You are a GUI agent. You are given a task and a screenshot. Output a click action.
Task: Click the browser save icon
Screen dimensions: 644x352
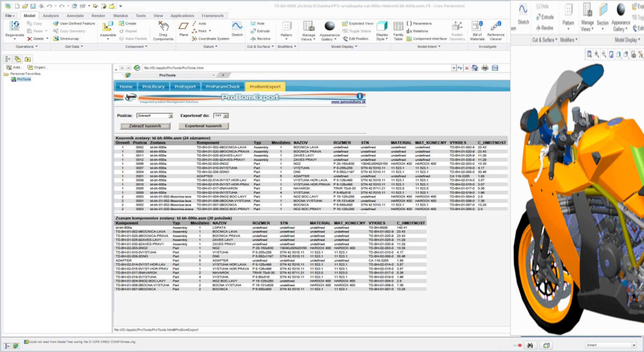click(495, 68)
